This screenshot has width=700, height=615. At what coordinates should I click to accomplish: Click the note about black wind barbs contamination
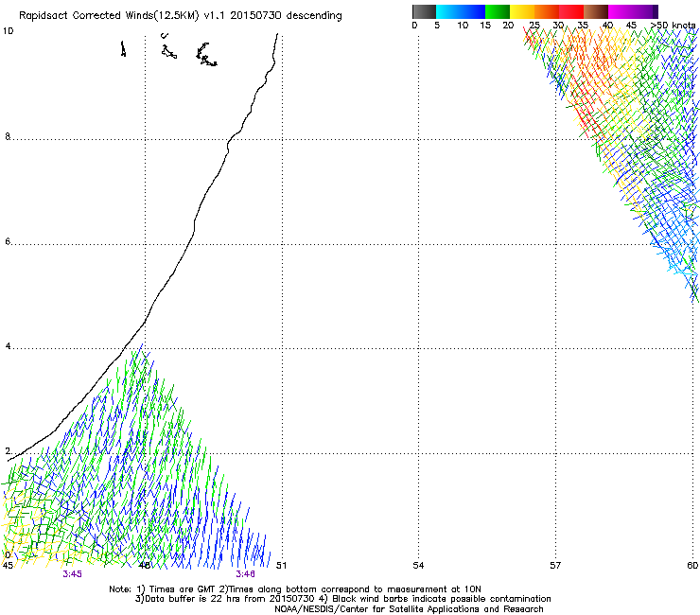(x=435, y=599)
